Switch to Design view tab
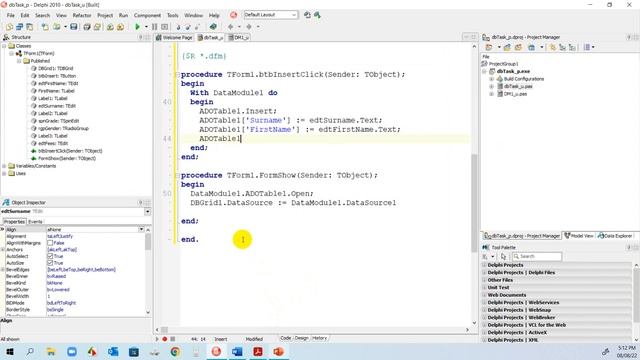The height and width of the screenshot is (360, 640). click(x=302, y=338)
